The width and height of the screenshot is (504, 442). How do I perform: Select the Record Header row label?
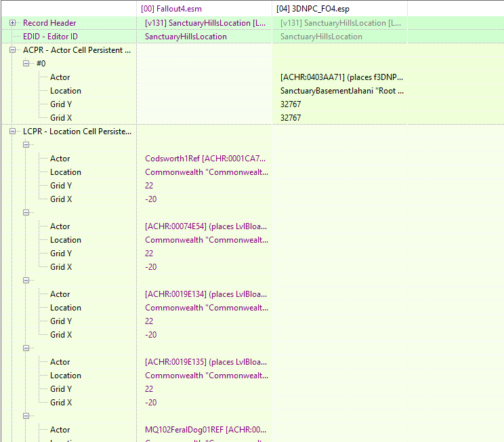coord(49,23)
